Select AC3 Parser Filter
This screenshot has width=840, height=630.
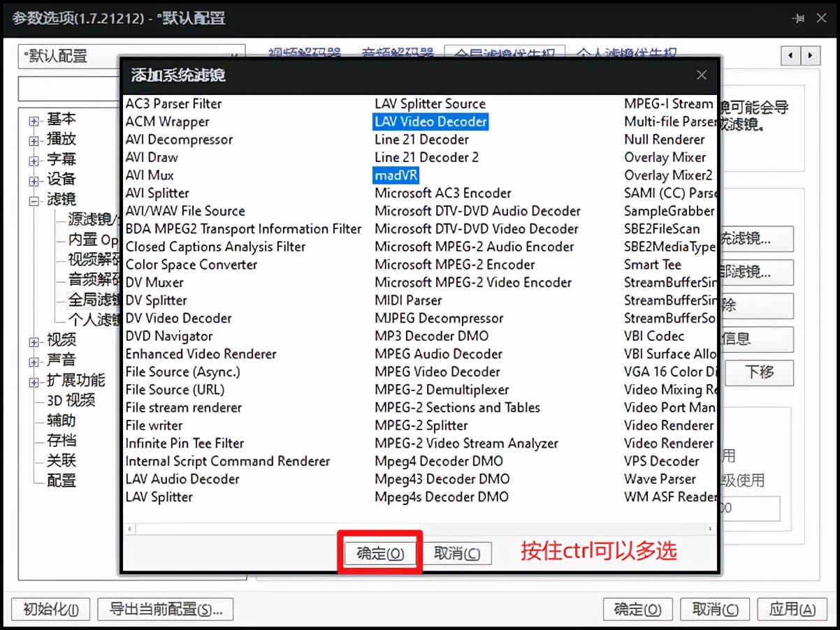pyautogui.click(x=173, y=103)
